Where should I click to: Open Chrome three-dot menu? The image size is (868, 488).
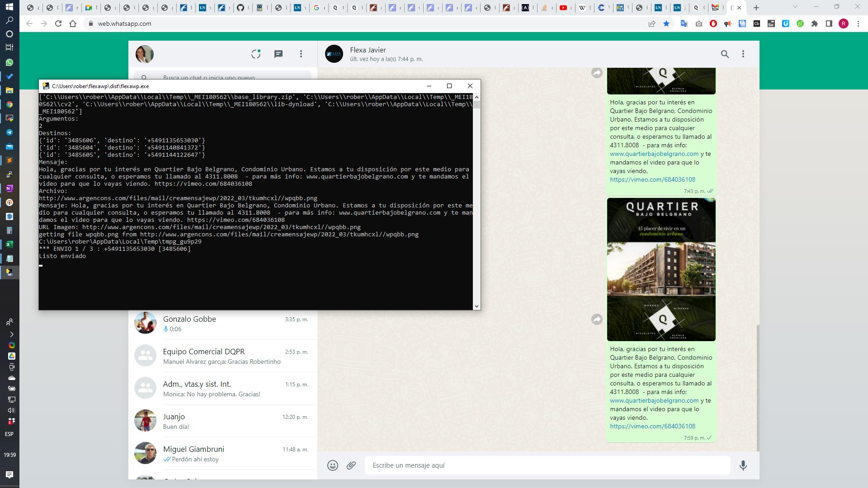coord(858,24)
